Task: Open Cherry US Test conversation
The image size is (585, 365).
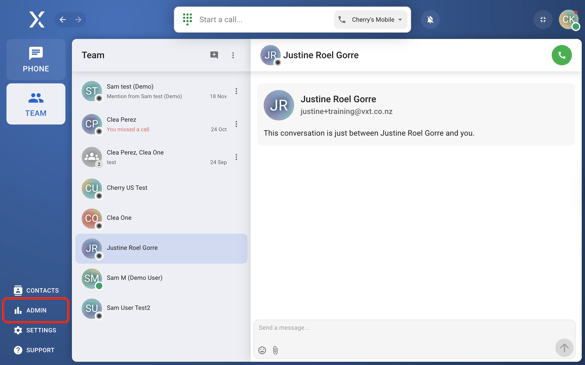Action: tap(161, 188)
